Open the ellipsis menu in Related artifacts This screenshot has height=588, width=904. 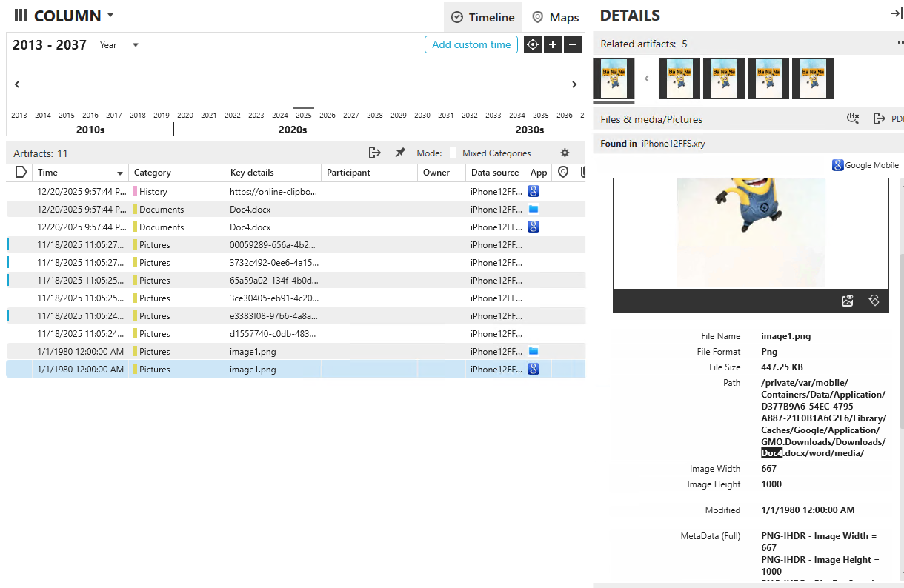pyautogui.click(x=900, y=44)
